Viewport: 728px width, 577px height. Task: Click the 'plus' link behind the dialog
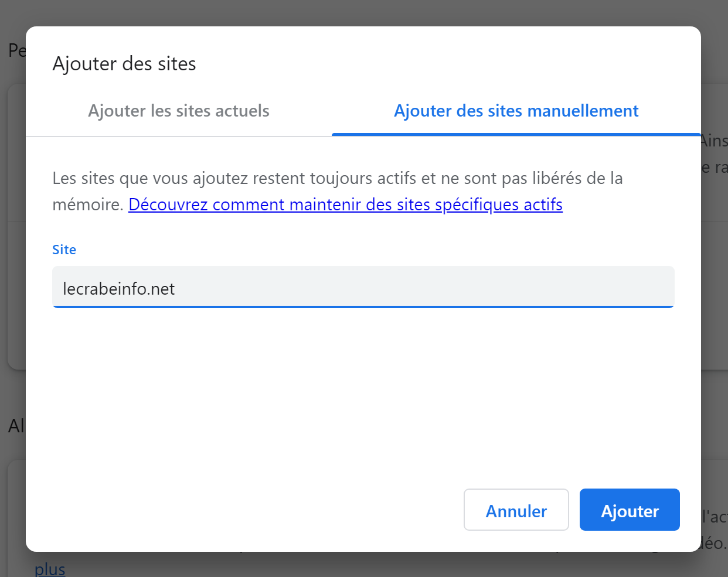click(x=50, y=569)
